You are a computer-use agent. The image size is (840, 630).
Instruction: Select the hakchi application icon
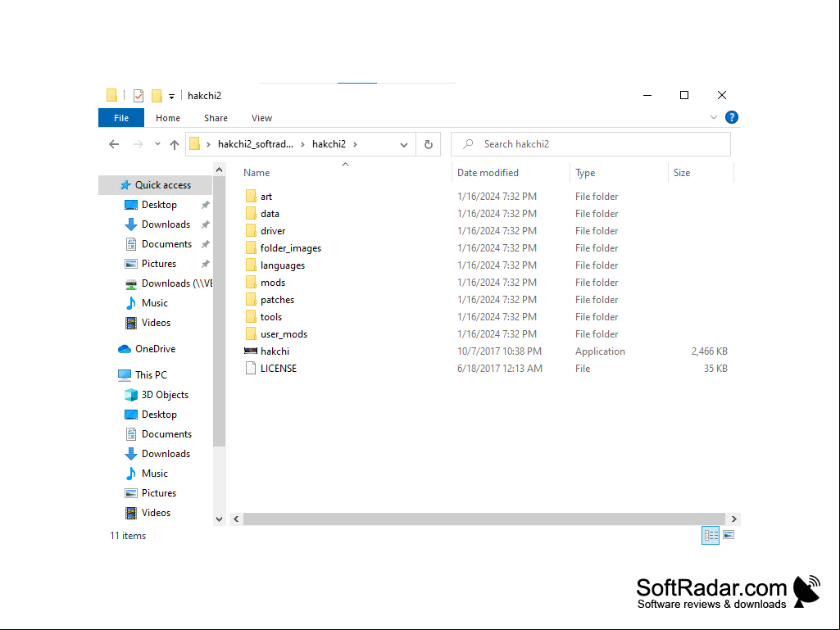click(251, 351)
